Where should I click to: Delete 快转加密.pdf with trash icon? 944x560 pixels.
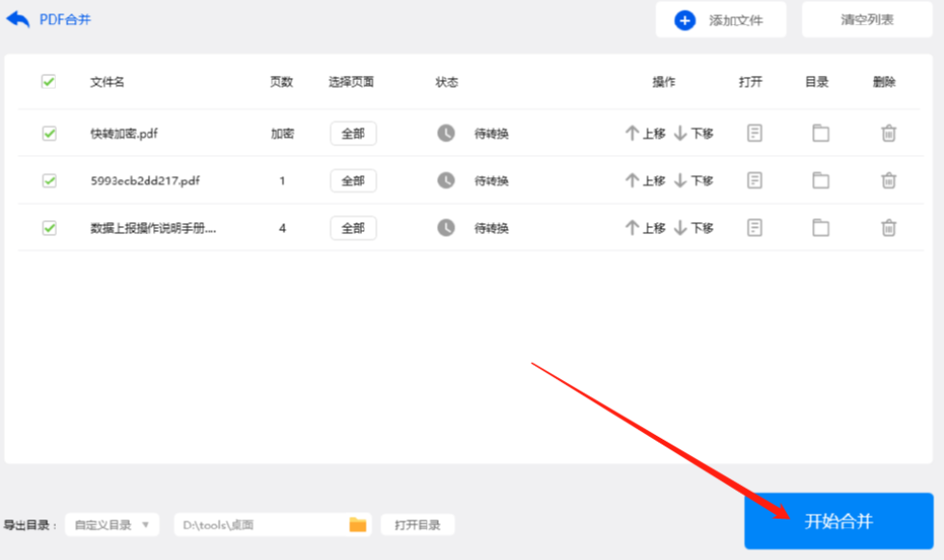click(888, 133)
